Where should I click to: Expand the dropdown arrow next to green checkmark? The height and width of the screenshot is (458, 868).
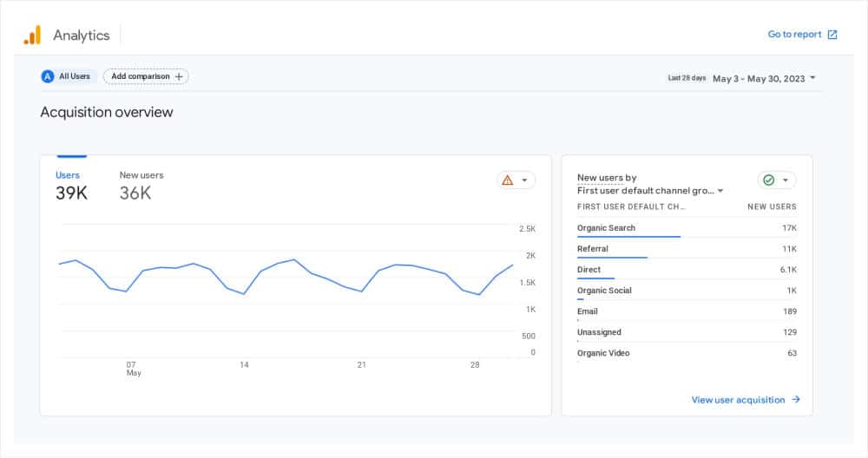[786, 180]
